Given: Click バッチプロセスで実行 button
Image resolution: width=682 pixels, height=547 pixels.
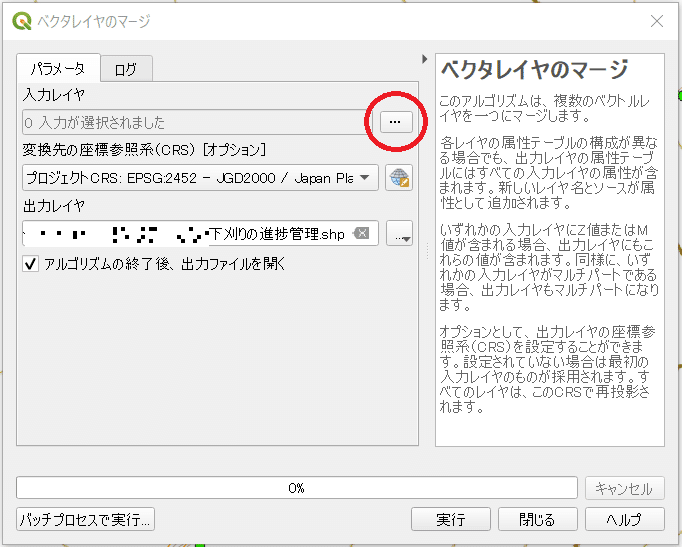Looking at the screenshot, I should (85, 519).
